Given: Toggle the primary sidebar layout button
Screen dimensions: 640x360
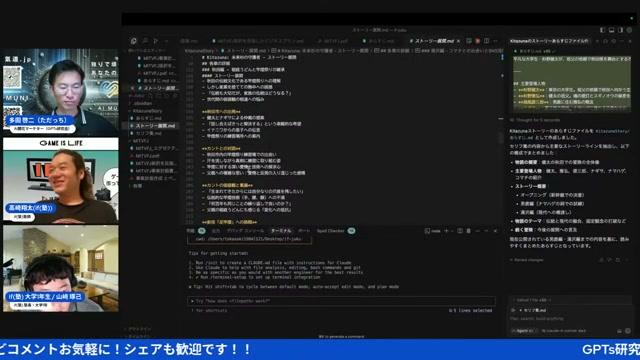Looking at the screenshot, I should click(602, 30).
